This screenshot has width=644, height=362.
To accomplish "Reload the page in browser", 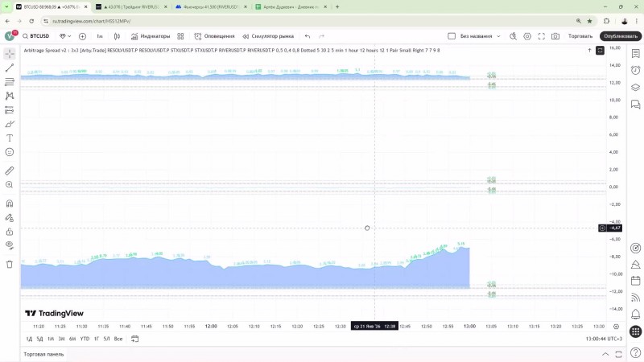I will tap(31, 21).
